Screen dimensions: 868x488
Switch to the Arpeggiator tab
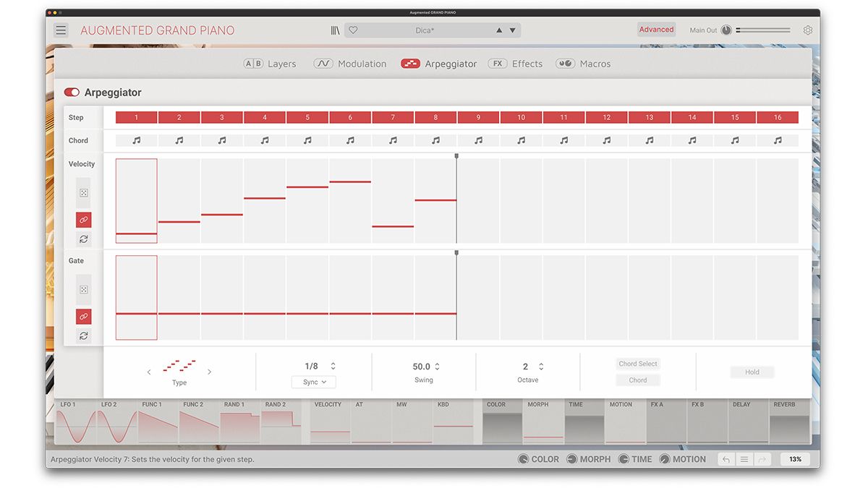click(x=439, y=64)
